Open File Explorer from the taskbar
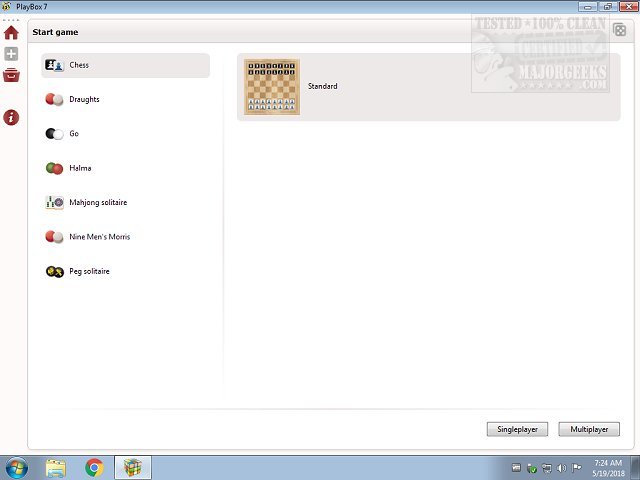The width and height of the screenshot is (640, 480). pyautogui.click(x=56, y=468)
